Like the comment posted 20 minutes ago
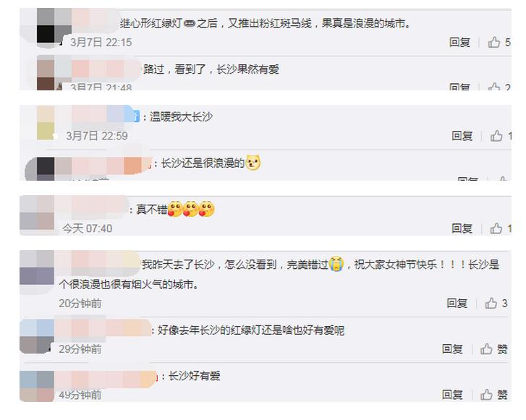Screen dimensions: 526x420 (x=496, y=304)
